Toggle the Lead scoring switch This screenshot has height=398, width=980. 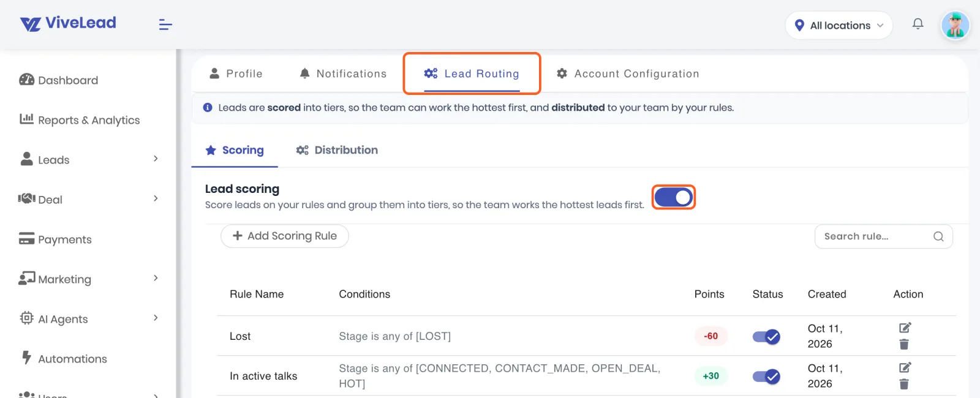[673, 197]
